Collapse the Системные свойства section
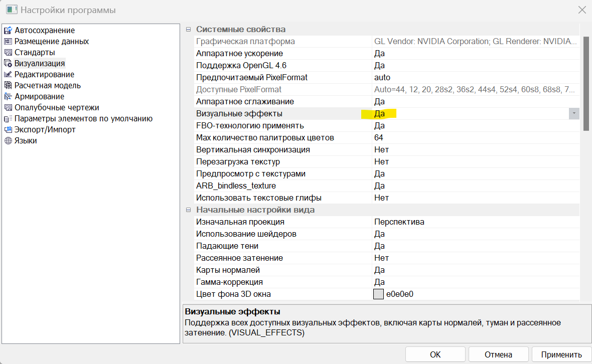The height and width of the screenshot is (364, 592). coord(189,30)
